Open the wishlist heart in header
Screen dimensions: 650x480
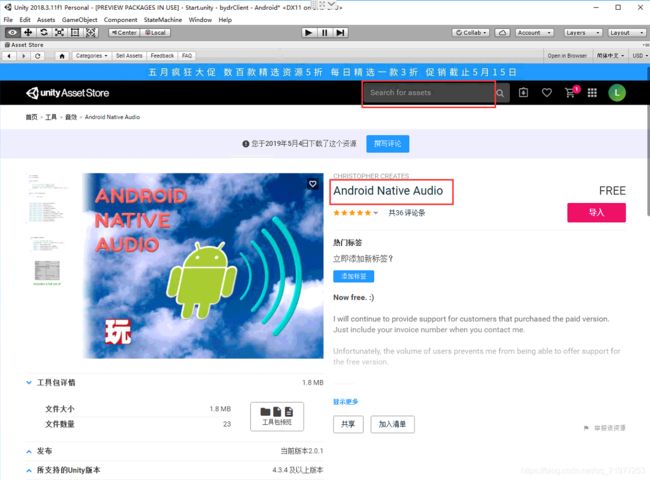547,93
